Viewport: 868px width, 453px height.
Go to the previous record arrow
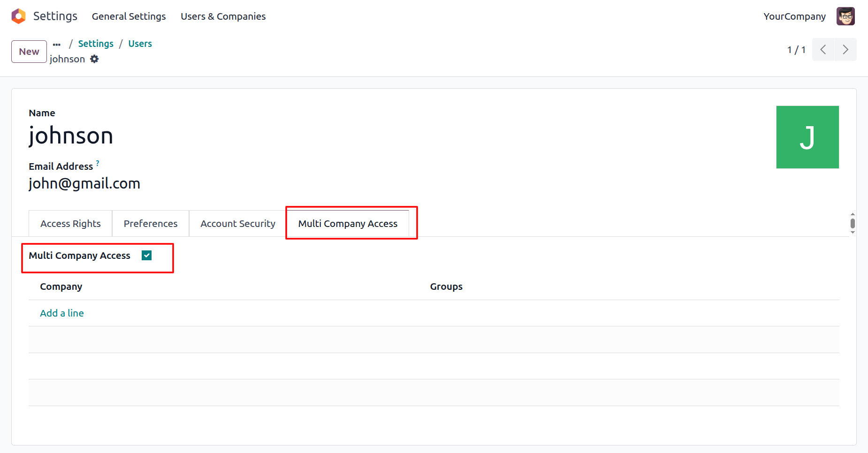tap(823, 50)
